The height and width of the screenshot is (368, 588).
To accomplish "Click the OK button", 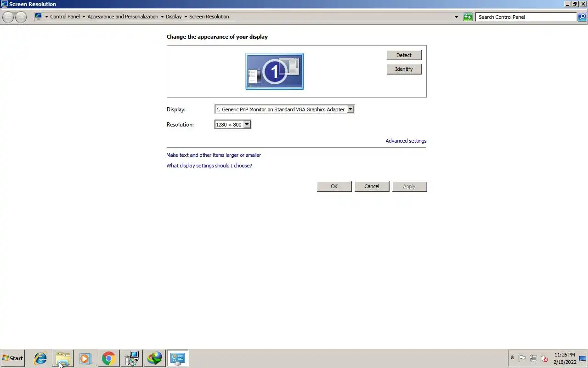I will pyautogui.click(x=334, y=186).
